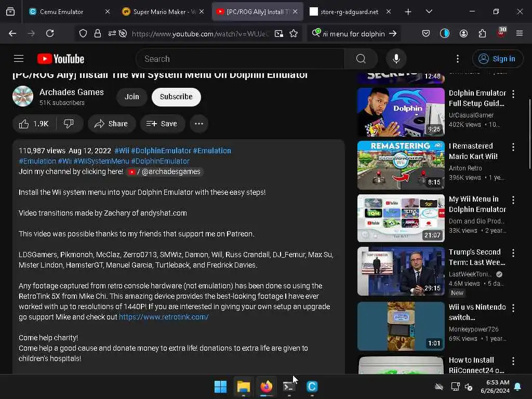Click the muted volume tray icon
Screen dimensions: 532x399
[469, 387]
